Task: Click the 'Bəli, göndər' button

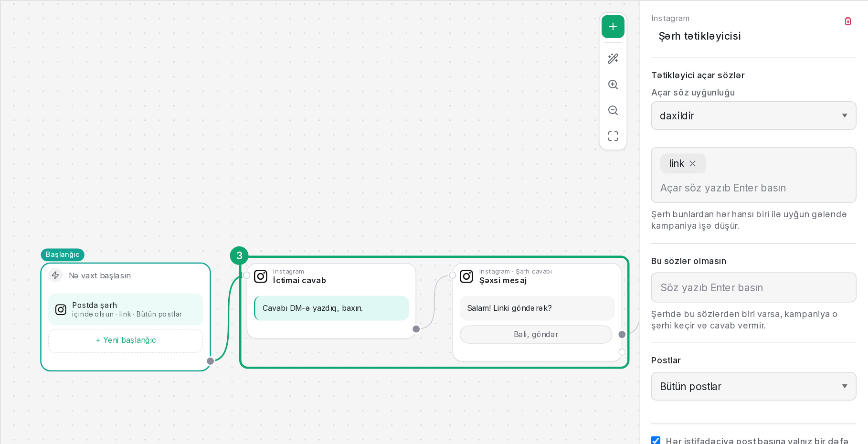Action: [536, 335]
